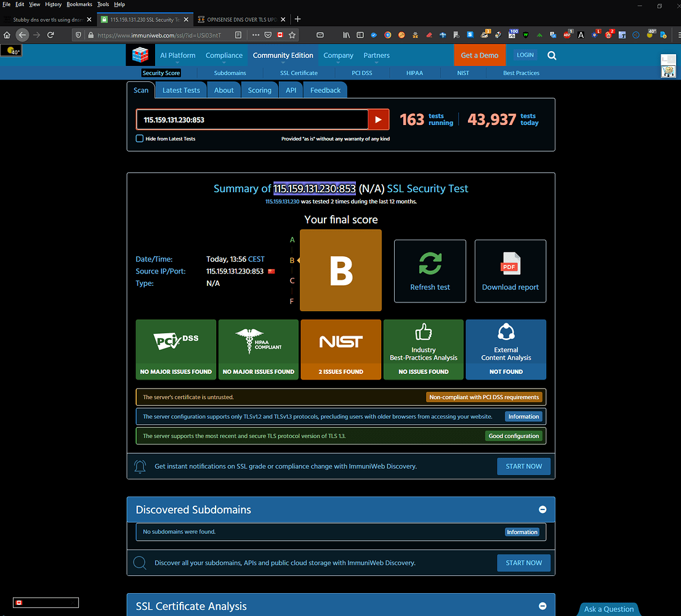The width and height of the screenshot is (681, 616).
Task: Click the browser URL address bar
Action: (x=161, y=35)
